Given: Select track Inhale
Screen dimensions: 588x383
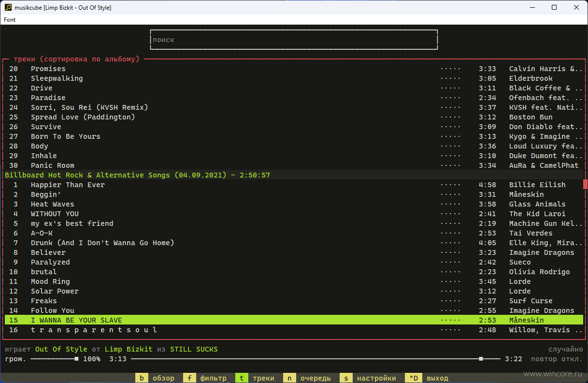Looking at the screenshot, I should [294, 156].
